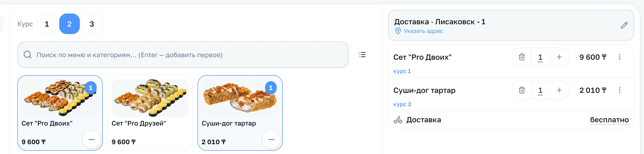This screenshot has height=154, width=644.
Task: Delete Сет "Pro Двоих" using trash icon
Action: pyautogui.click(x=522, y=57)
